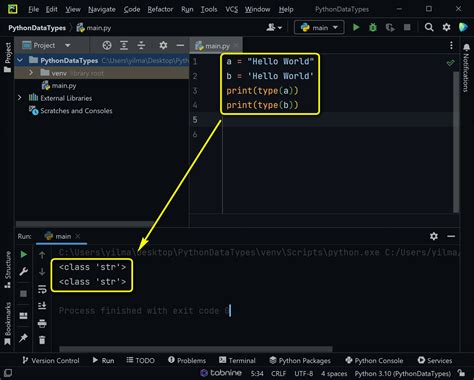Collapse the PythonDataTypes root folder
Viewport: 474px width, 380px height.
(20, 60)
